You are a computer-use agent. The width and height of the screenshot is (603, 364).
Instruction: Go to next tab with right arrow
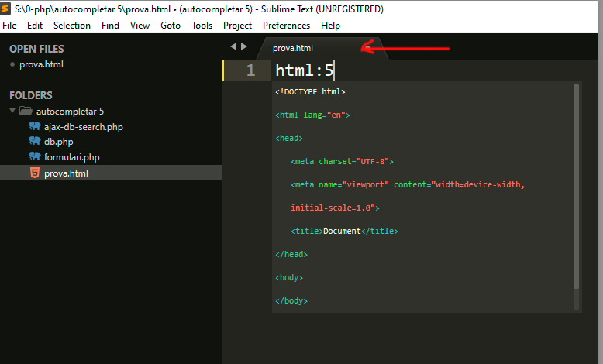pyautogui.click(x=244, y=47)
